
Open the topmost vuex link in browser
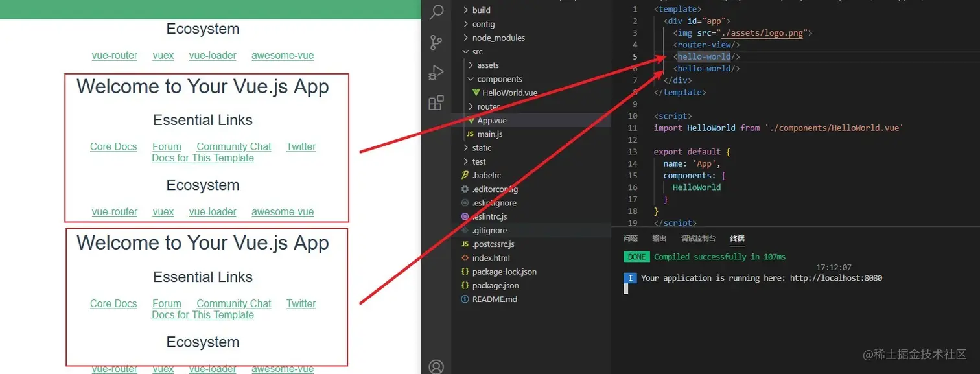(163, 55)
